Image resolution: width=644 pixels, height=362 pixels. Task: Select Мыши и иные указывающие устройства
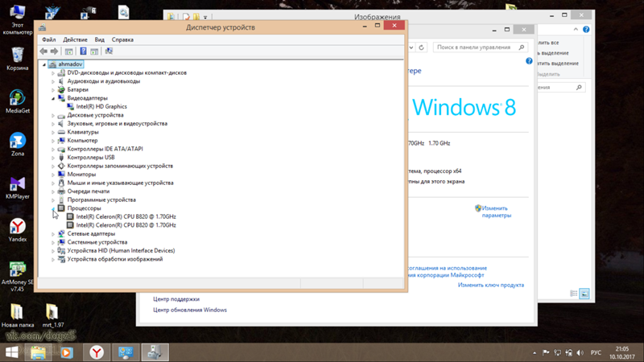[x=120, y=183]
